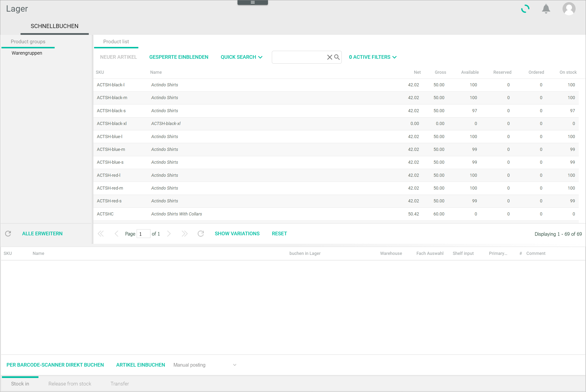Image resolution: width=586 pixels, height=392 pixels.
Task: Click the Reset button
Action: (x=279, y=234)
